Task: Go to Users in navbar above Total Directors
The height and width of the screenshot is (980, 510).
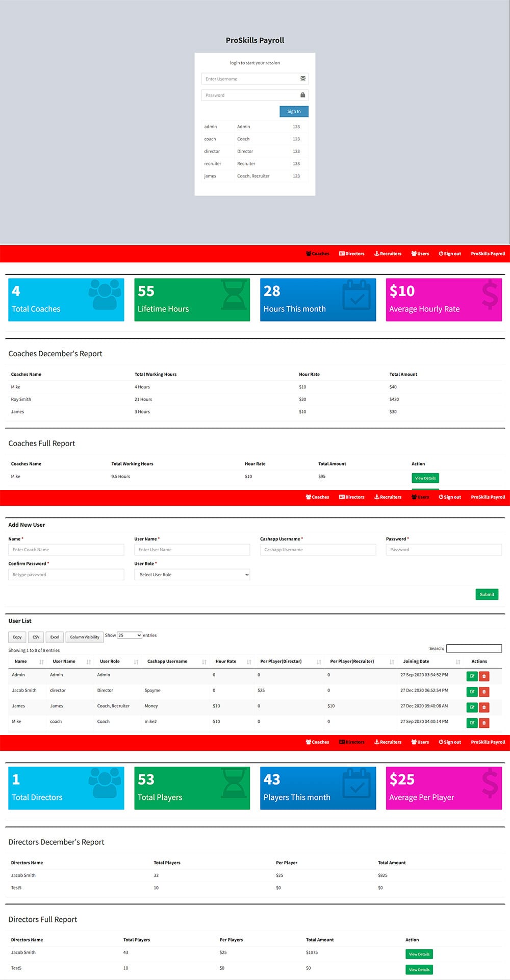Action: pos(420,742)
